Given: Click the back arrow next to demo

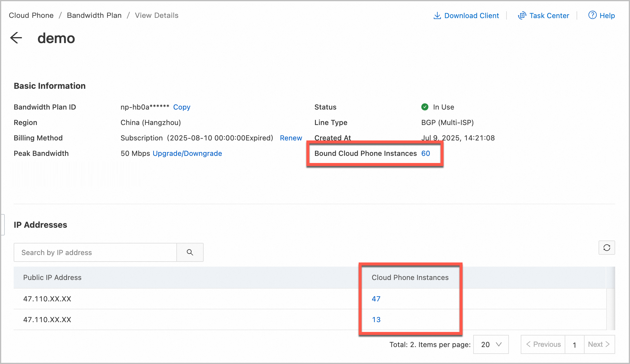Looking at the screenshot, I should point(16,38).
